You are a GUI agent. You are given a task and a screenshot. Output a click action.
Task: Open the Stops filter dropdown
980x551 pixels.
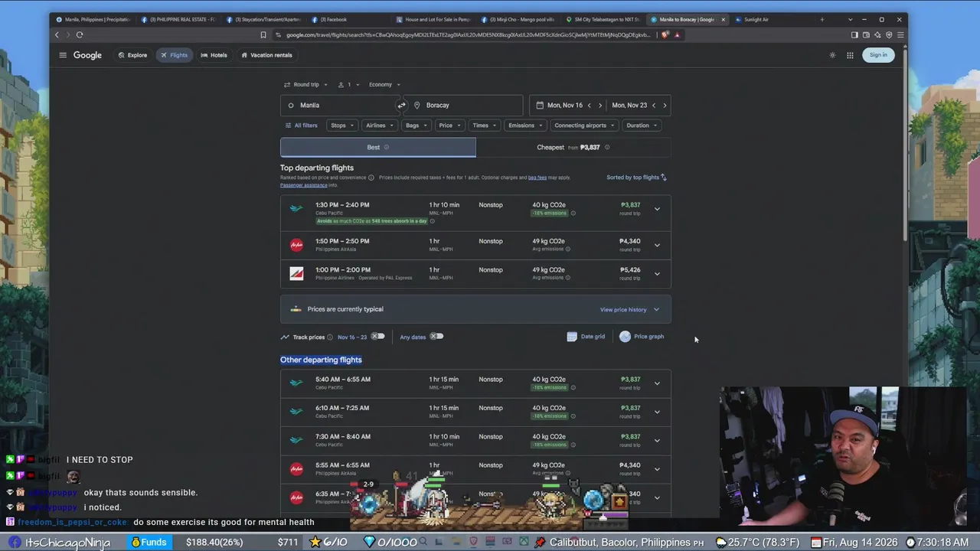click(341, 126)
